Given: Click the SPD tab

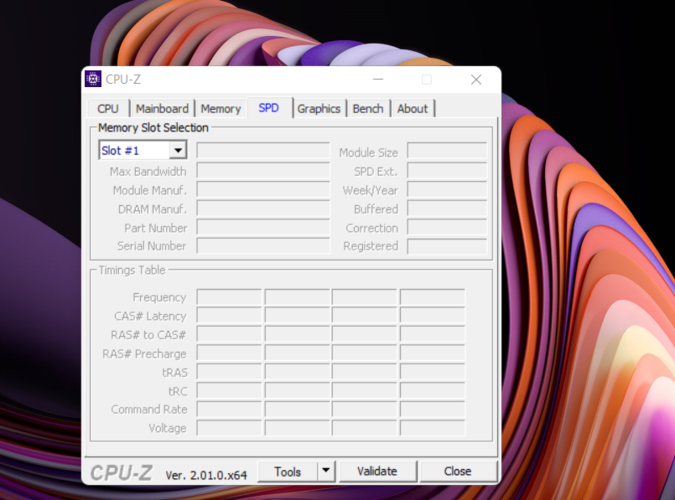Looking at the screenshot, I should coord(269,108).
